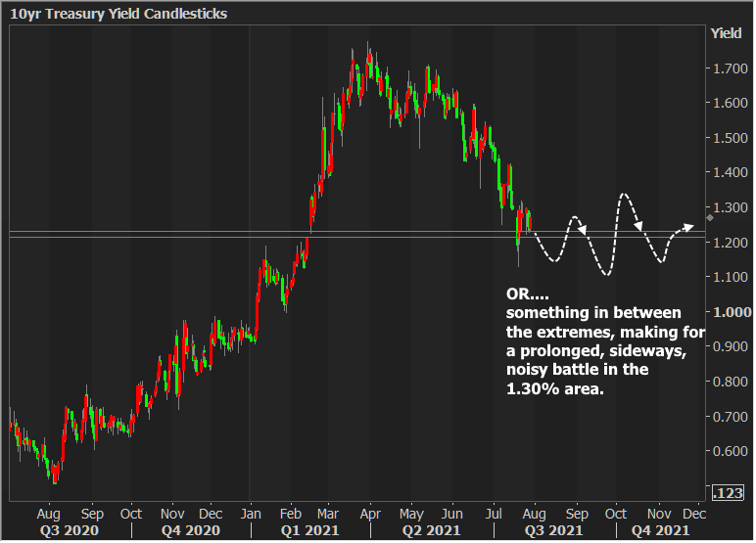The image size is (756, 543).
Task: Click the .123 decimal format box
Action: (727, 492)
